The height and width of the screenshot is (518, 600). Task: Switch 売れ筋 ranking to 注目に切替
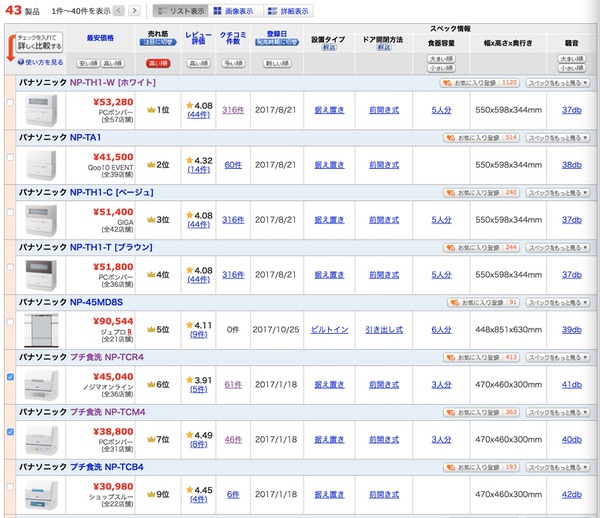158,42
